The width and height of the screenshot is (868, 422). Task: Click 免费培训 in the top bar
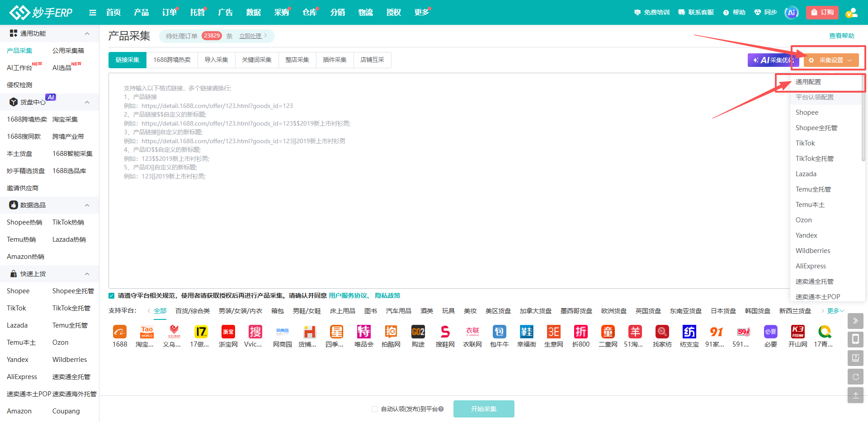652,12
